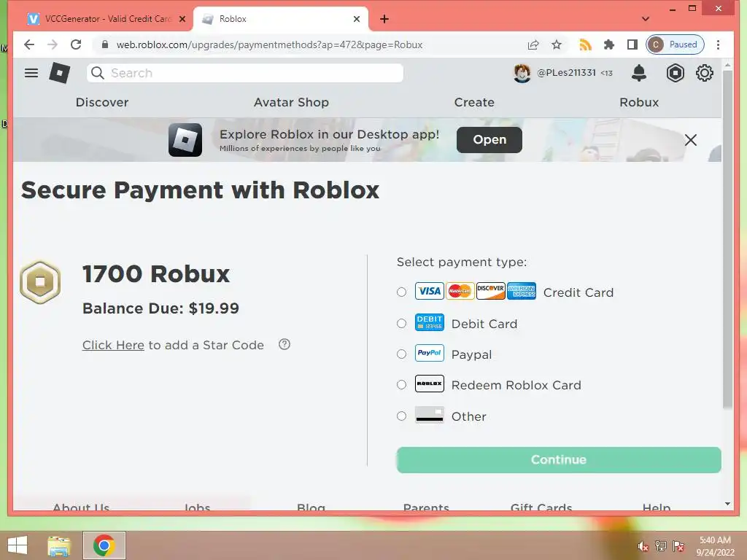The image size is (747, 560).
Task: Open the network tray icon
Action: [x=660, y=546]
